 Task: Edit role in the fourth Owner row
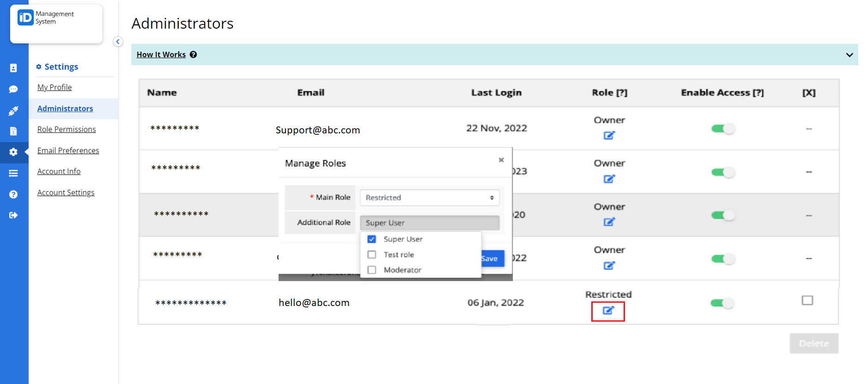coord(609,265)
